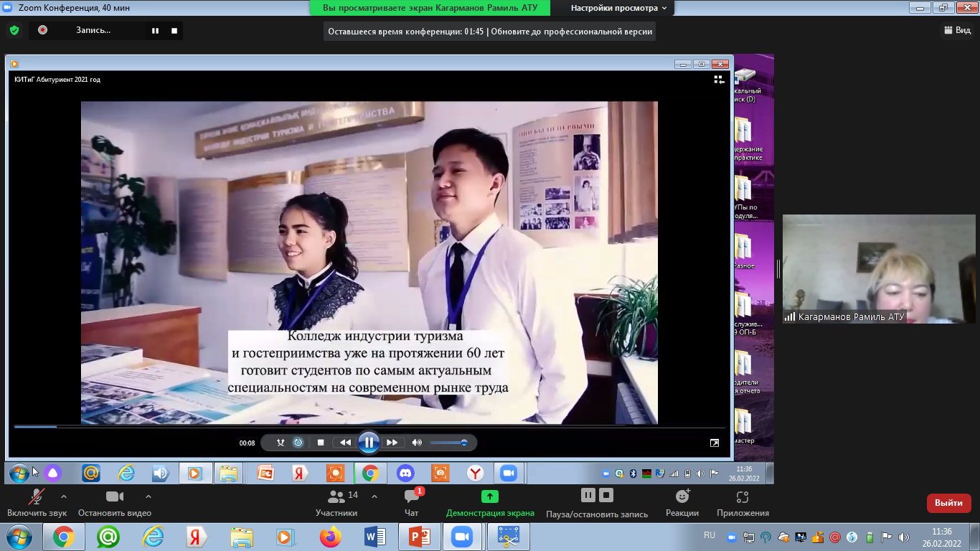The image size is (980, 551).
Task: Pause recording in the top-left indicator
Action: click(x=155, y=31)
